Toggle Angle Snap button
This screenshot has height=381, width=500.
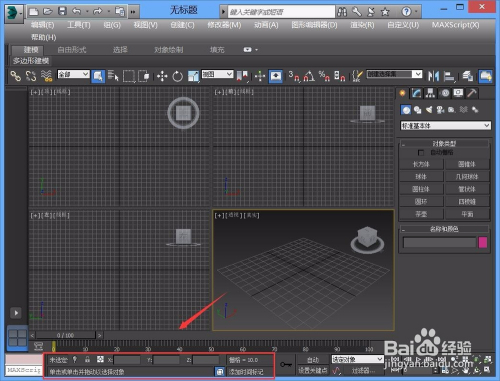[x=309, y=76]
